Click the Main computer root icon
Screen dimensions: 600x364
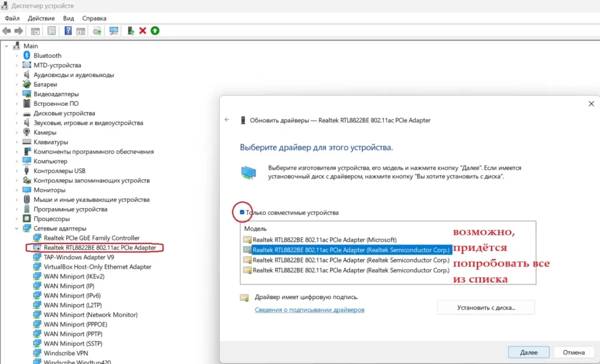(16, 46)
